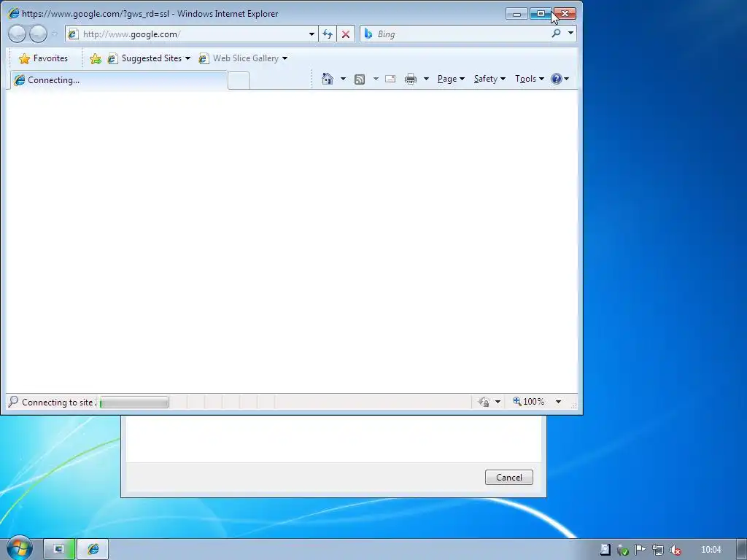The height and width of the screenshot is (560, 747).
Task: Click the page icon in address bar
Action: coord(73,34)
